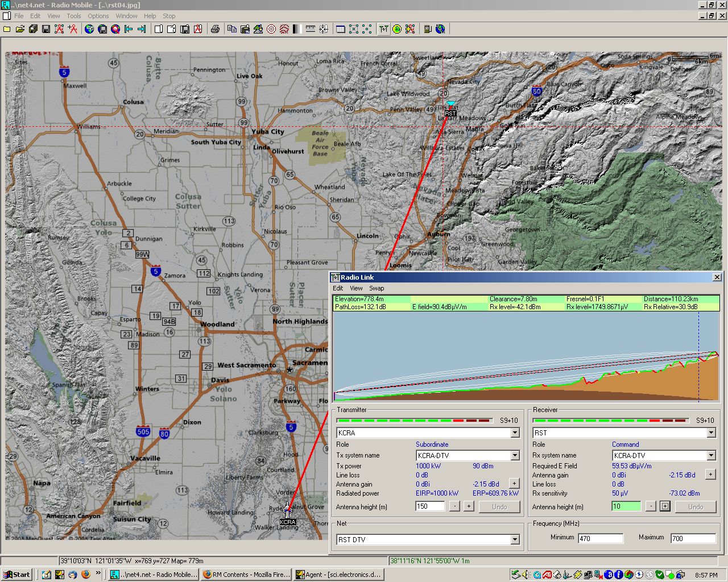
Task: Expand the transmitter KCRA unit dropdown
Action: (515, 433)
